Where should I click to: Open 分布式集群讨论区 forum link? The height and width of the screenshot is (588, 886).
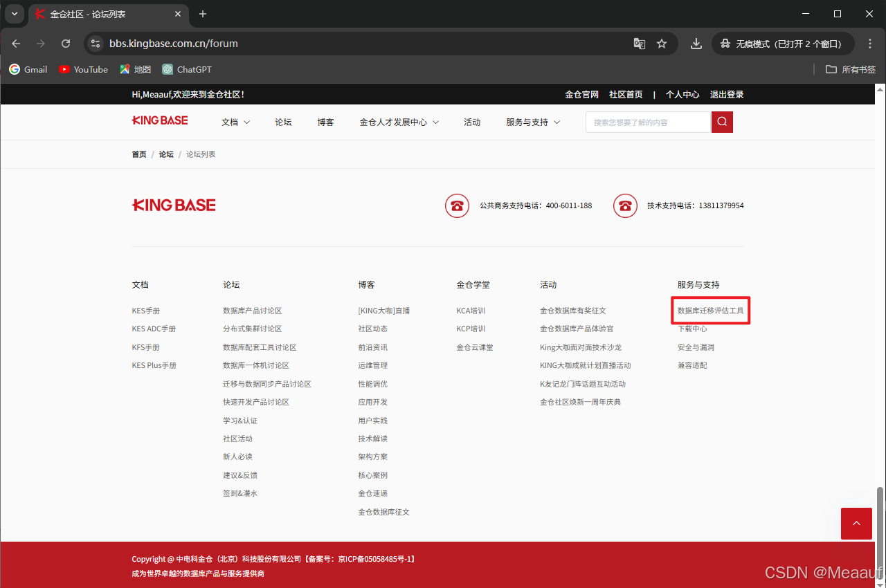click(253, 329)
